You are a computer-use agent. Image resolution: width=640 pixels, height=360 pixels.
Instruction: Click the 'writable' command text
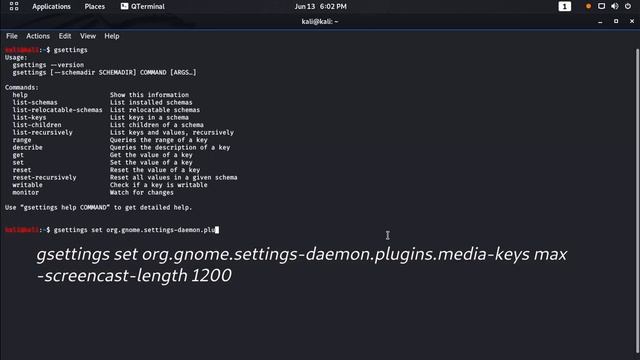click(27, 185)
